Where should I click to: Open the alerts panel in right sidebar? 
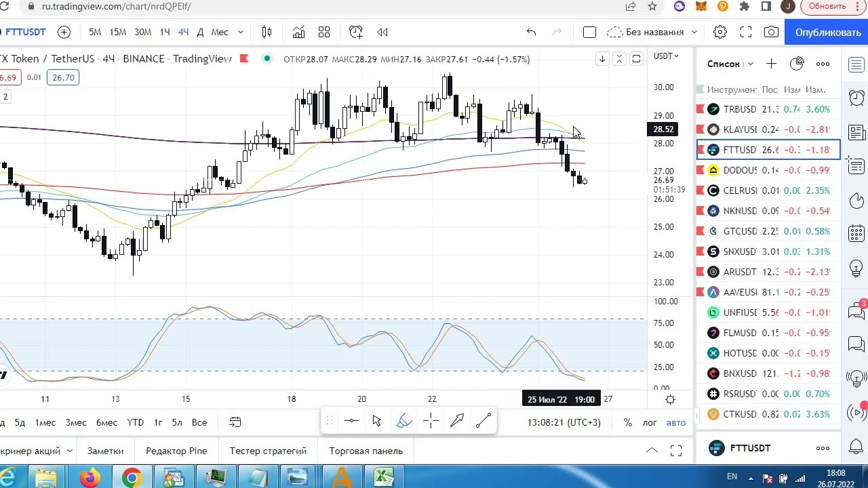point(856,98)
